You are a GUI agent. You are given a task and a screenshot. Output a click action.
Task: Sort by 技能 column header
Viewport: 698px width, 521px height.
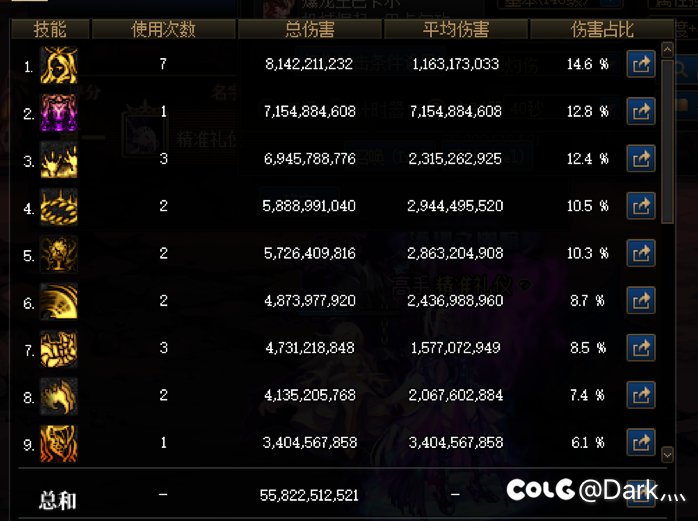(50, 29)
